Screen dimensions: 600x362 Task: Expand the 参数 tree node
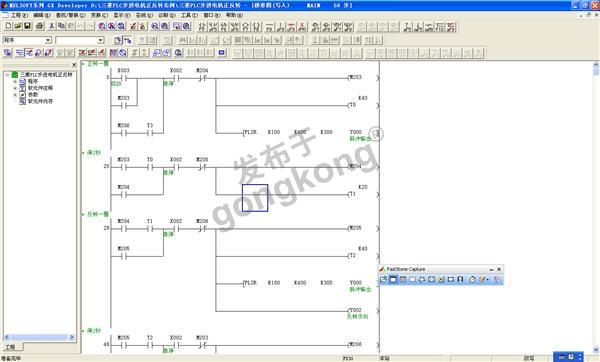[x=15, y=95]
